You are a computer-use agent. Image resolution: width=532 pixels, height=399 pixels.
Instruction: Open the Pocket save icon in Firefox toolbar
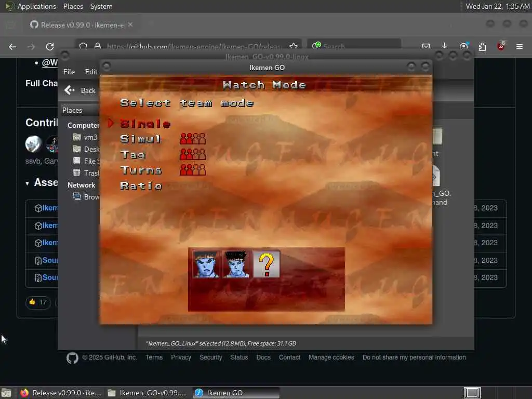(x=426, y=46)
